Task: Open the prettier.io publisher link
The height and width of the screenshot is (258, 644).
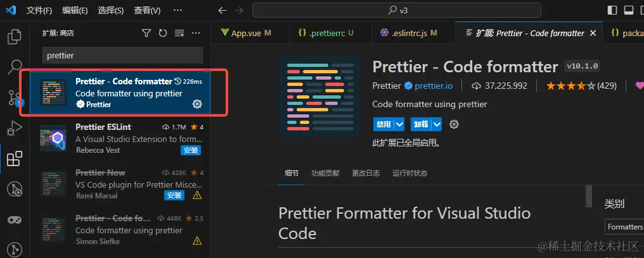Action: (434, 86)
